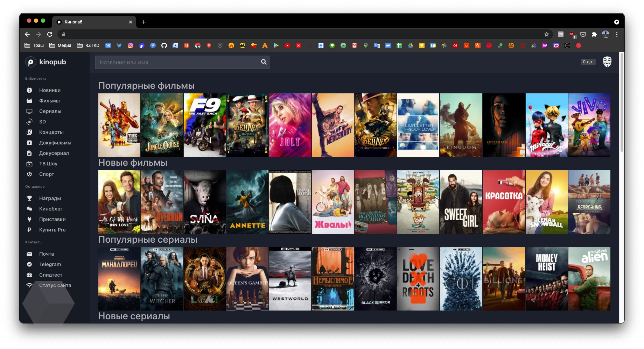This screenshot has height=349, width=644.
Task: Click the Pocket extension icon
Action: coord(583,34)
